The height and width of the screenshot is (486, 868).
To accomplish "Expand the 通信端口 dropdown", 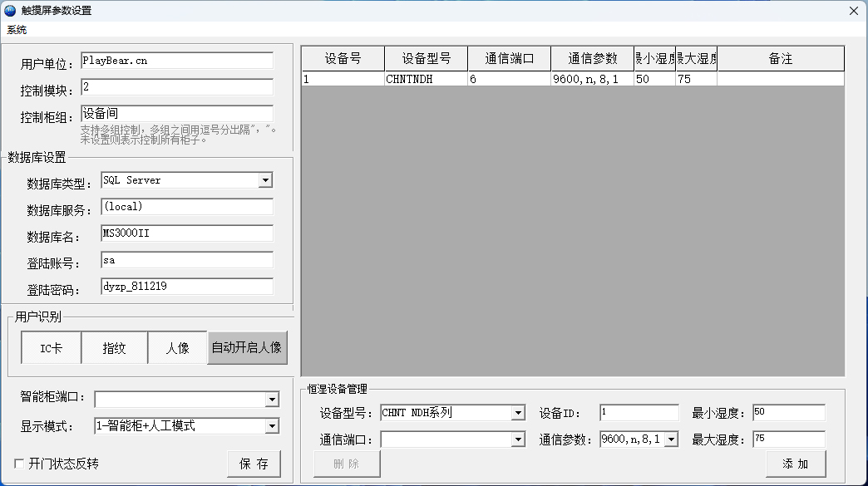I will coord(518,439).
